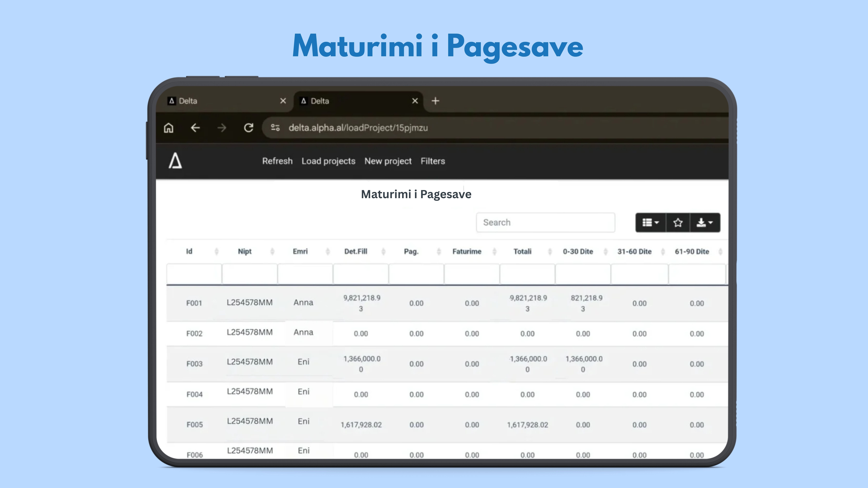
Task: Click the Totali column filter box
Action: (x=527, y=274)
